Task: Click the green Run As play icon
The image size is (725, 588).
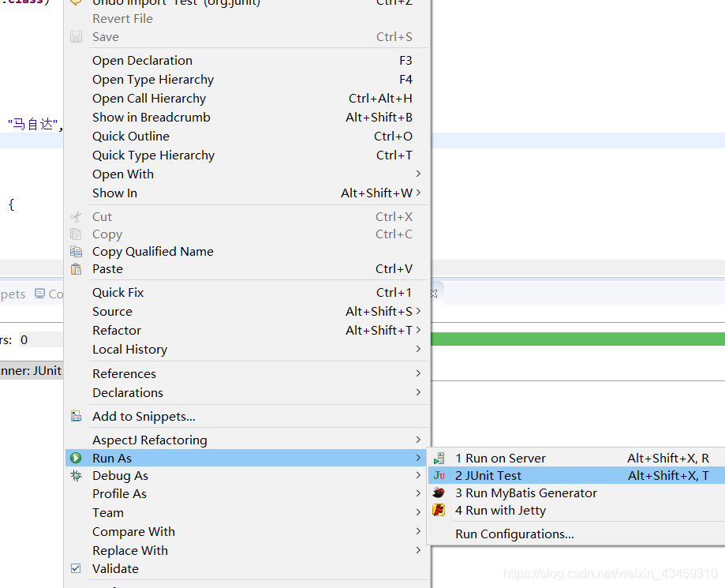Action: coord(76,458)
